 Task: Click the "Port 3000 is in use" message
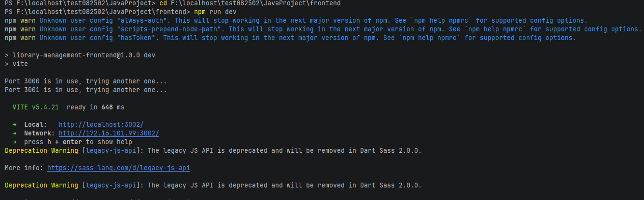[86, 81]
